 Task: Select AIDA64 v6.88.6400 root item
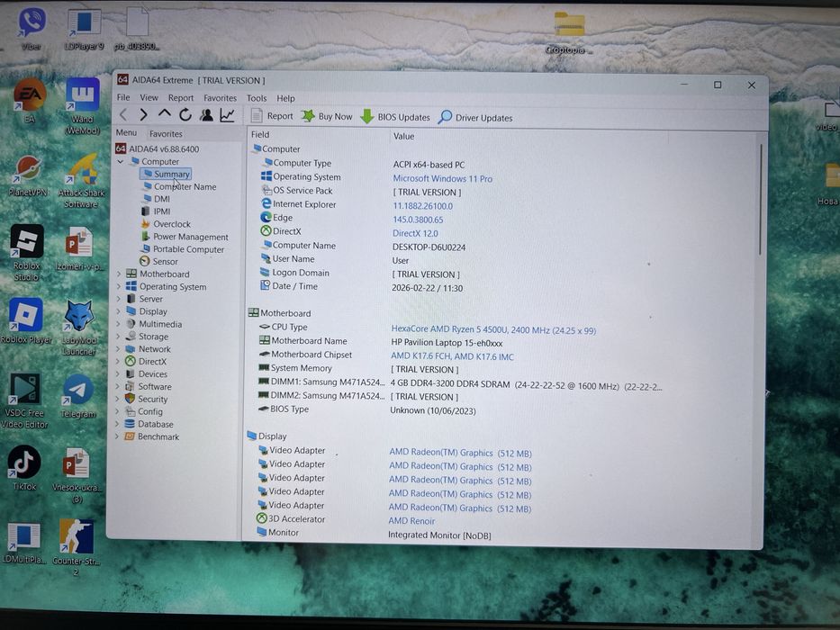(x=158, y=148)
